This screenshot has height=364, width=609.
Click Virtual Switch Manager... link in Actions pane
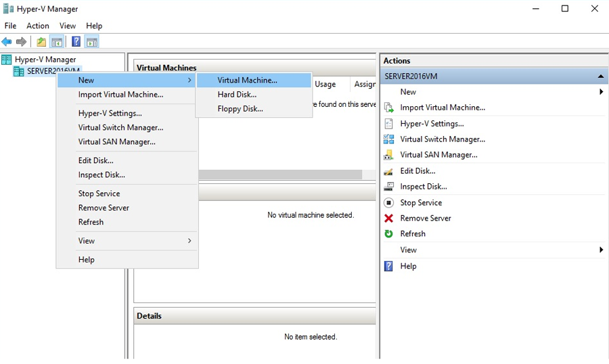pyautogui.click(x=443, y=139)
